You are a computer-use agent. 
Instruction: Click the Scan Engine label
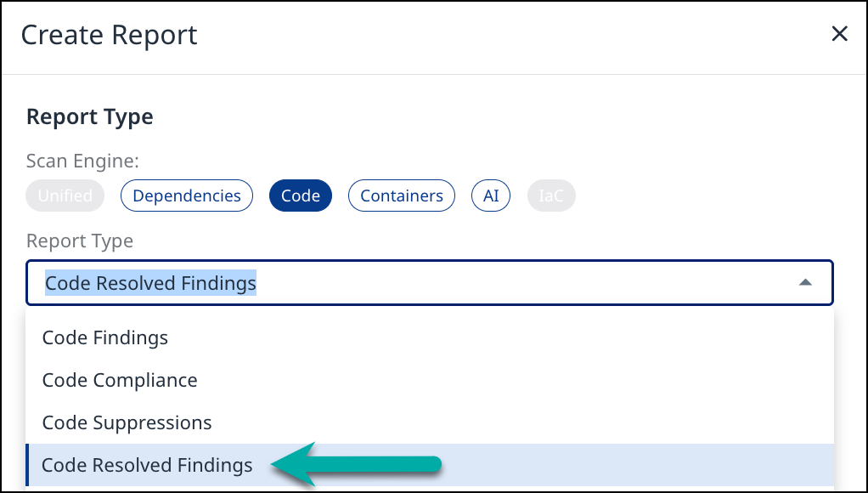82,161
